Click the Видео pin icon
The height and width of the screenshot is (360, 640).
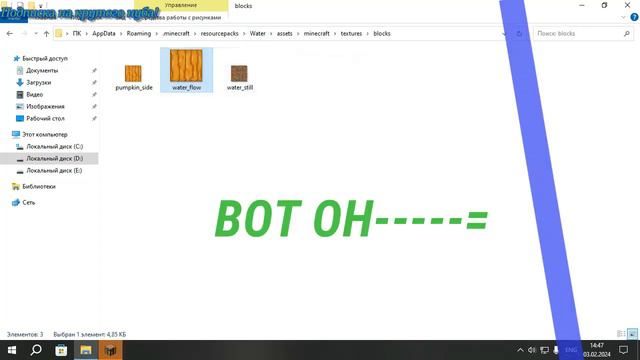point(94,94)
